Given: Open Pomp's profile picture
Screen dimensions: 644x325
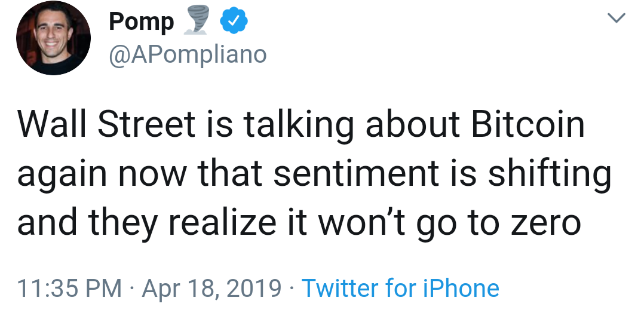Looking at the screenshot, I should (x=53, y=38).
